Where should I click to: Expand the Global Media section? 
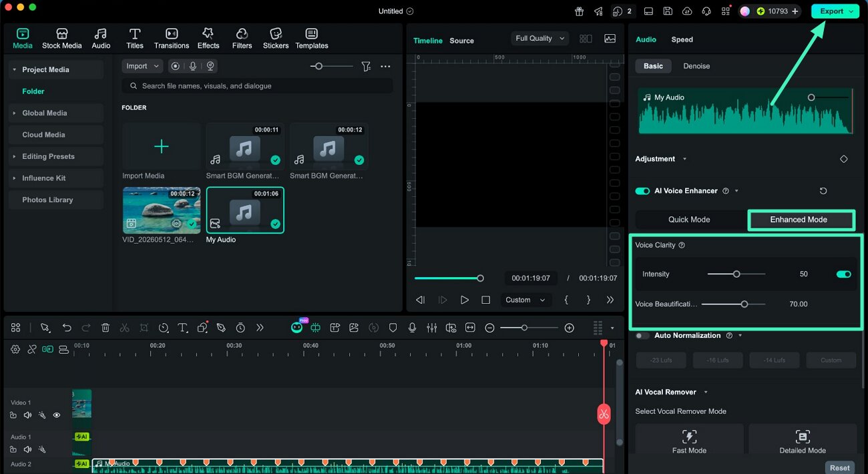pyautogui.click(x=14, y=113)
